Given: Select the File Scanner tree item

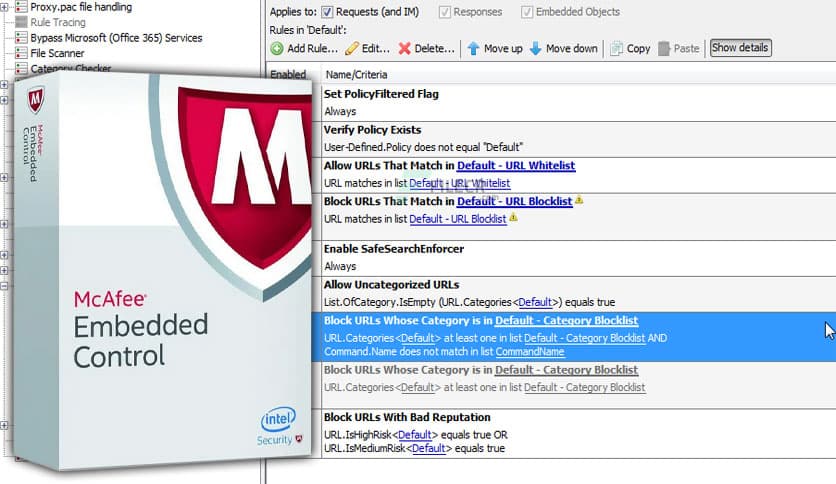Looking at the screenshot, I should click(x=57, y=53).
